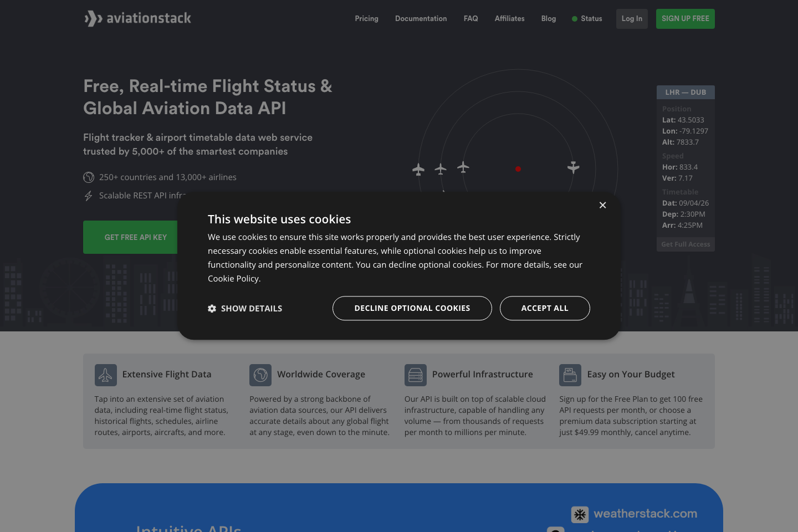This screenshot has height=532, width=798.
Task: Click the airplane icon above Extensive Flight Data
Action: [105, 375]
